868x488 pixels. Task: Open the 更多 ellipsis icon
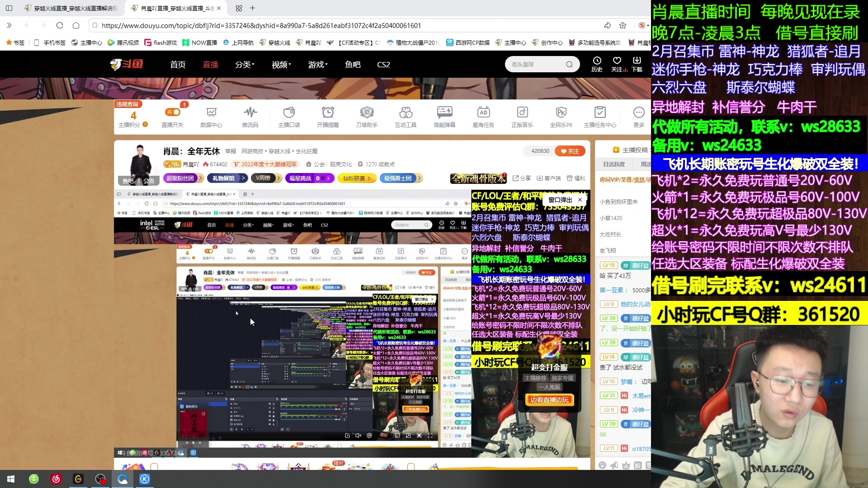pyautogui.click(x=639, y=117)
